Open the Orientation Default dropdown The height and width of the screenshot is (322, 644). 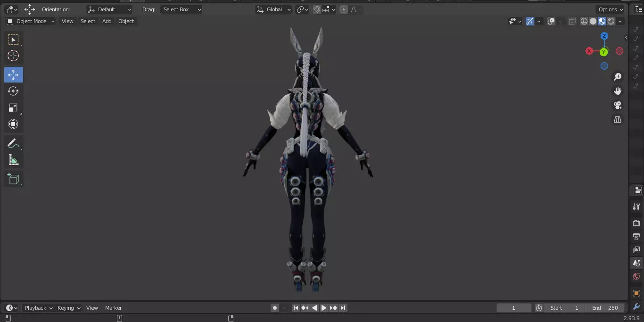pyautogui.click(x=109, y=9)
